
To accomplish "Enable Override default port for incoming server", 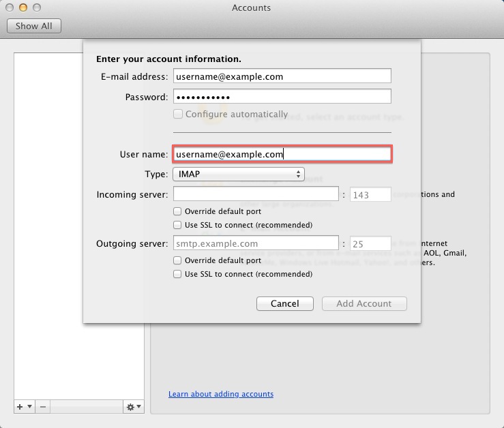I will point(177,211).
